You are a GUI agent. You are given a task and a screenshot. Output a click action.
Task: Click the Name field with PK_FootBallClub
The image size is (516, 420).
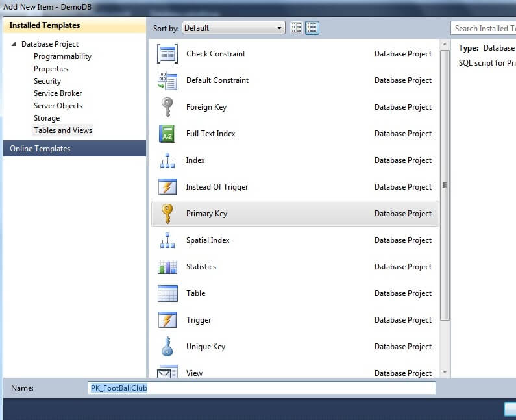coord(262,388)
